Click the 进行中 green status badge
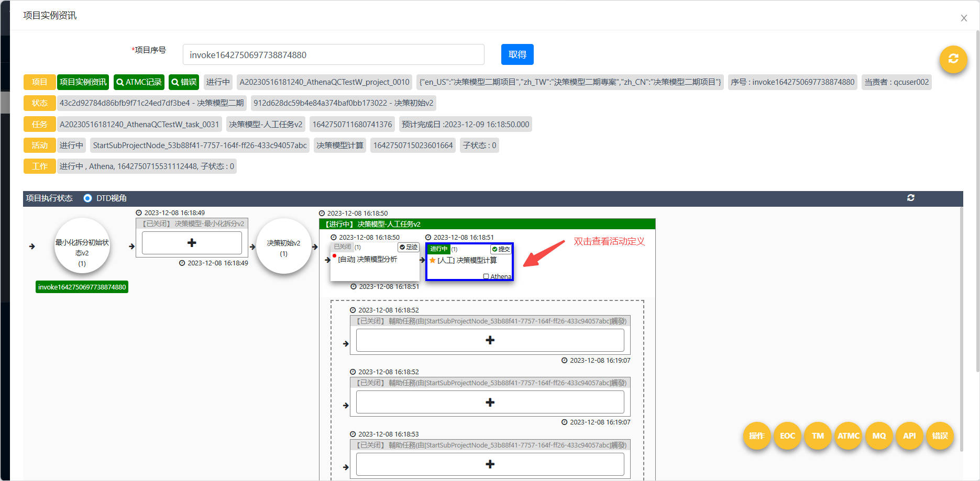This screenshot has width=980, height=481. pos(438,249)
